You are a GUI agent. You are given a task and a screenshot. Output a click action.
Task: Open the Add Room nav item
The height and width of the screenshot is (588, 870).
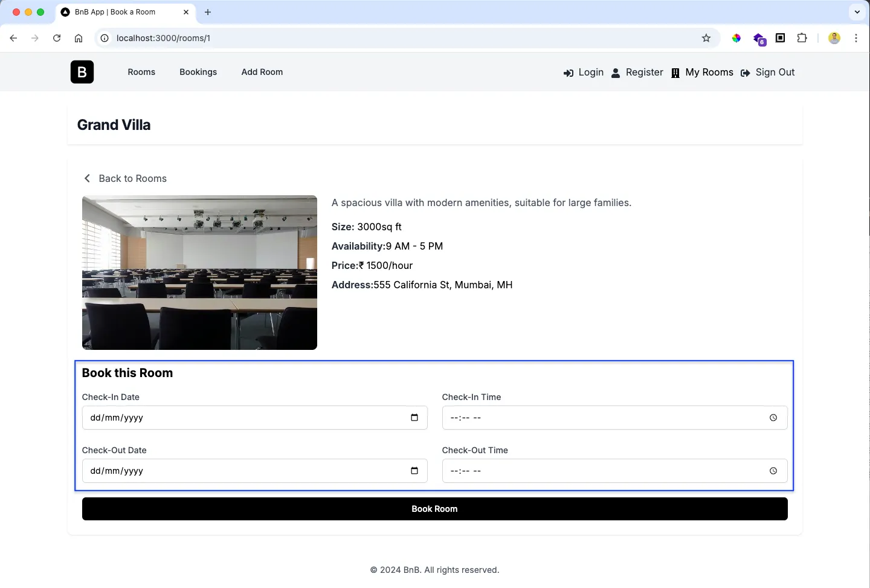262,72
